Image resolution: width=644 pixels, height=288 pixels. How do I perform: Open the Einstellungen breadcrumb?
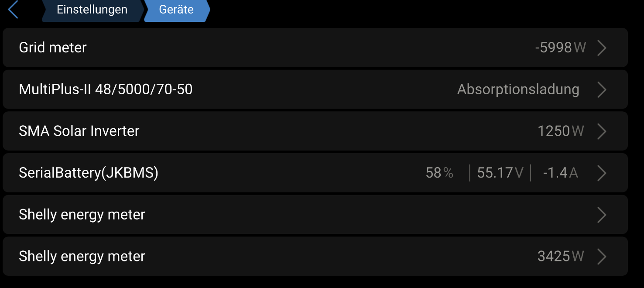92,10
